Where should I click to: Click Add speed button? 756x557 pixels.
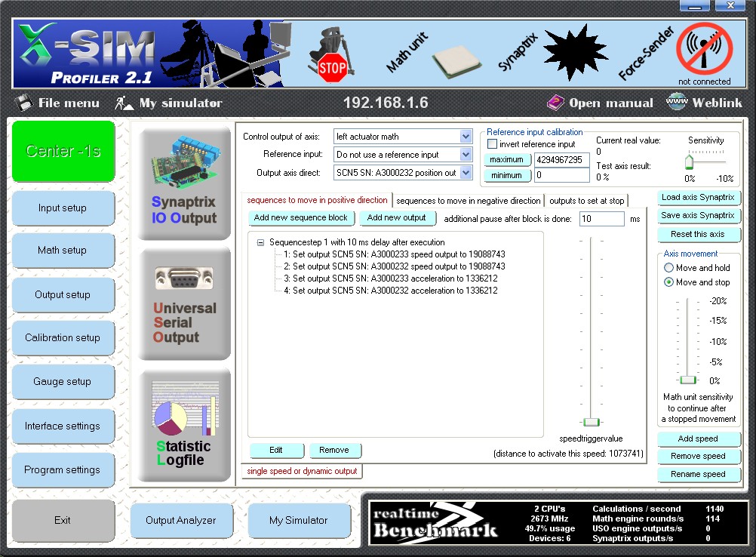[698, 439]
